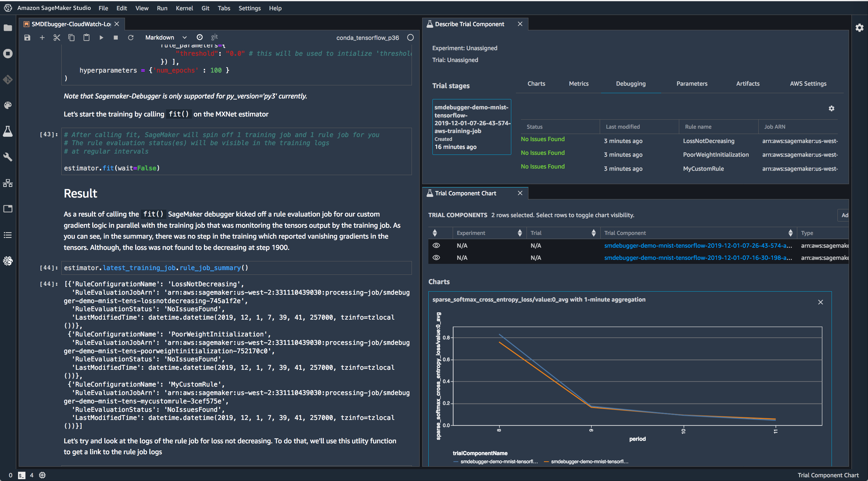Click the debugging table settings gear icon
The width and height of the screenshot is (868, 481).
831,108
